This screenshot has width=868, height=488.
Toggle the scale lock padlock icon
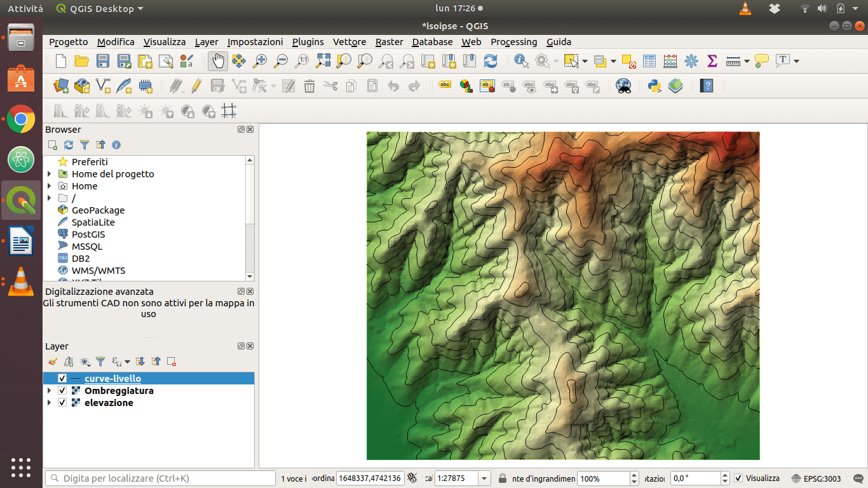[503, 478]
